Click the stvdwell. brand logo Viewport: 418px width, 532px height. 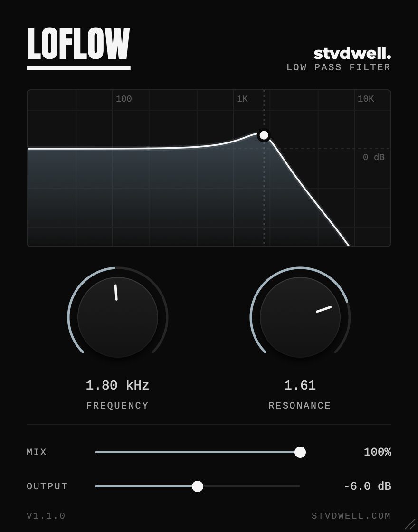coord(352,53)
